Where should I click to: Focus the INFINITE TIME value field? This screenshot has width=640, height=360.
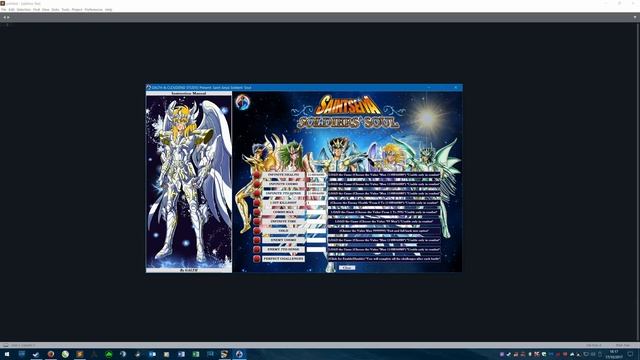pos(316,222)
